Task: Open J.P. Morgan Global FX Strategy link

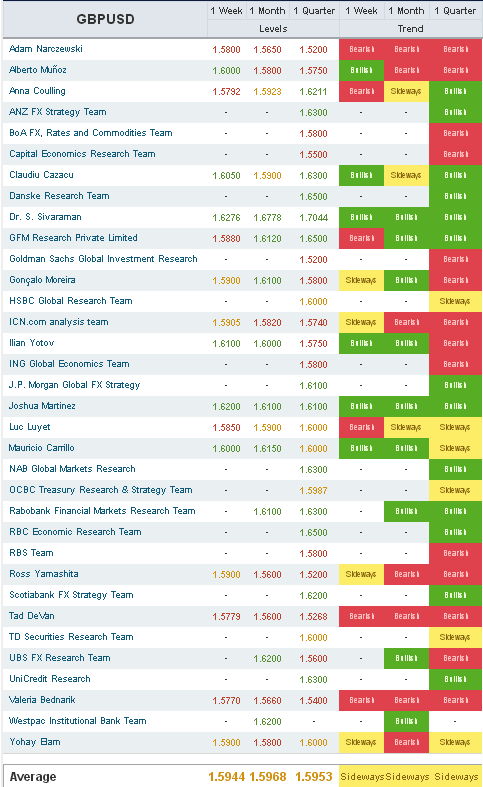Action: pos(74,385)
